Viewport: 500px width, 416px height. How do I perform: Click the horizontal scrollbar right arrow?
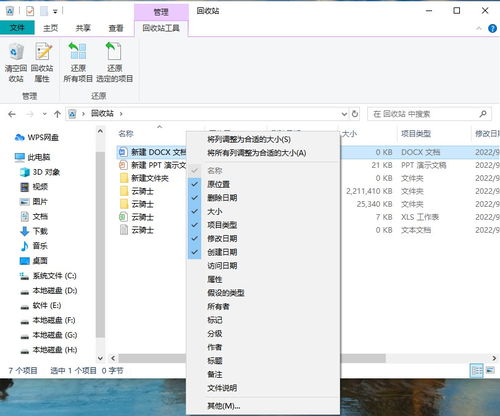coord(494,358)
